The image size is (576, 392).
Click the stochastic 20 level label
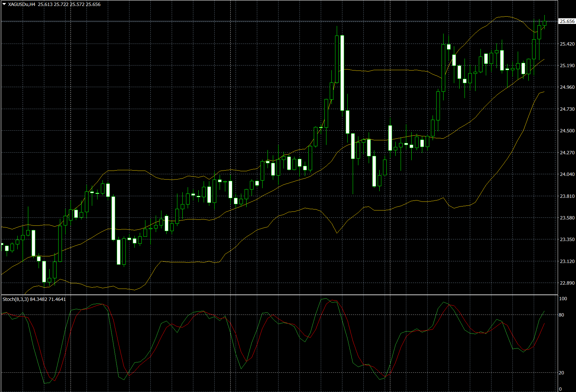(562, 373)
